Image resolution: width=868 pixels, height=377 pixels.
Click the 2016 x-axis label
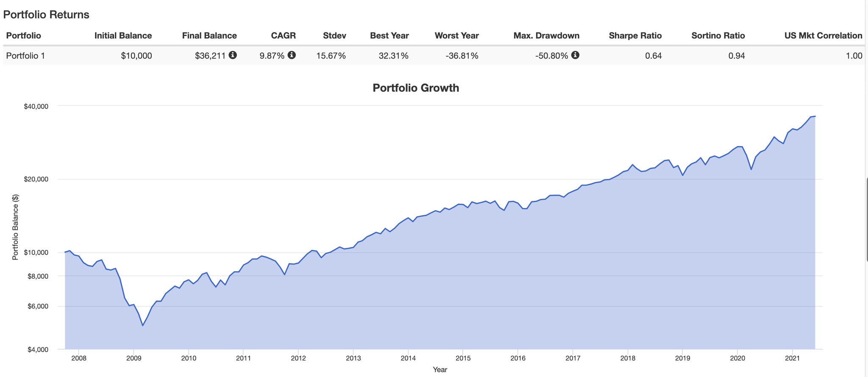click(x=518, y=358)
